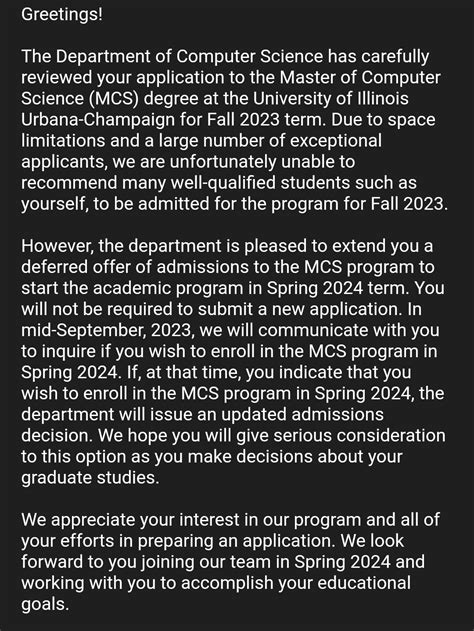Click the final word 'goals.'

(x=45, y=604)
